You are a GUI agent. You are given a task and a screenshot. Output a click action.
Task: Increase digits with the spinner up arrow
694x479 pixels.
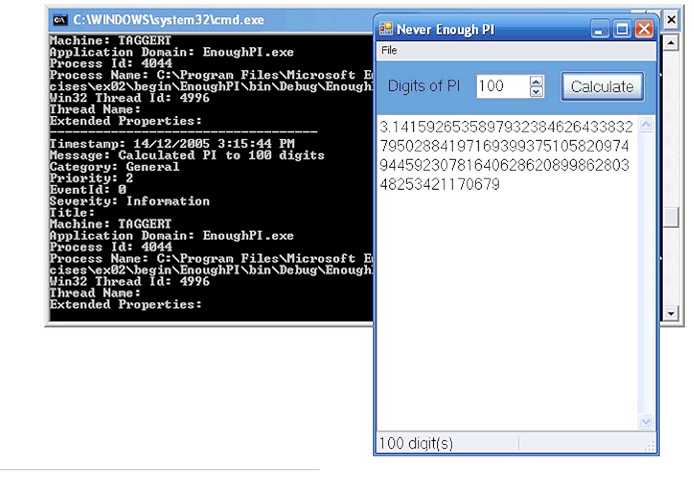(x=536, y=81)
